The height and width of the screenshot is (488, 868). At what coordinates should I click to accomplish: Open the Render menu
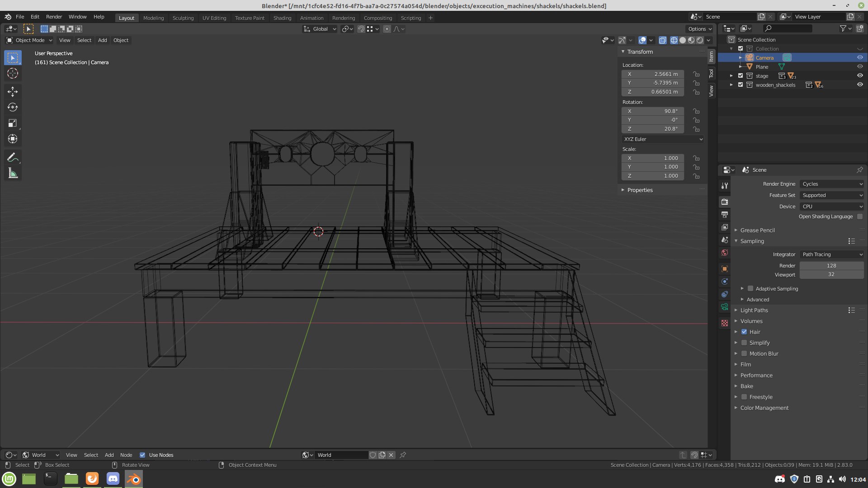click(54, 17)
